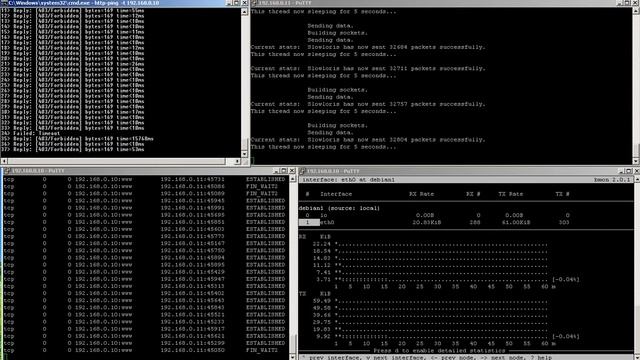Close the bmon PuTTY window
The width and height of the screenshot is (640, 360).
pyautogui.click(x=637, y=171)
